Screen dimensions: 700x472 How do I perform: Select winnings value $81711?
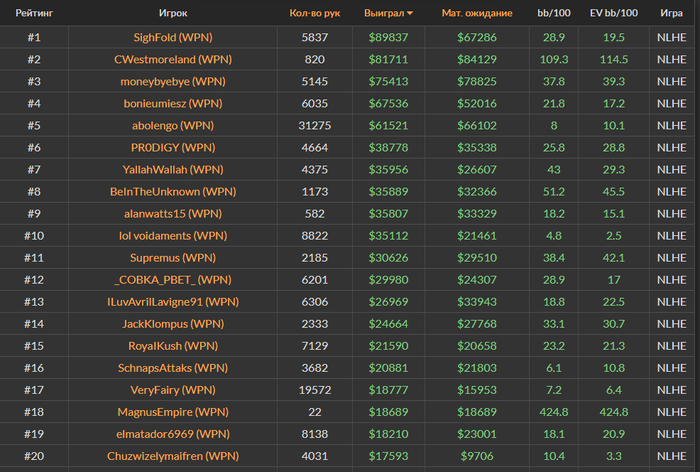pyautogui.click(x=388, y=59)
